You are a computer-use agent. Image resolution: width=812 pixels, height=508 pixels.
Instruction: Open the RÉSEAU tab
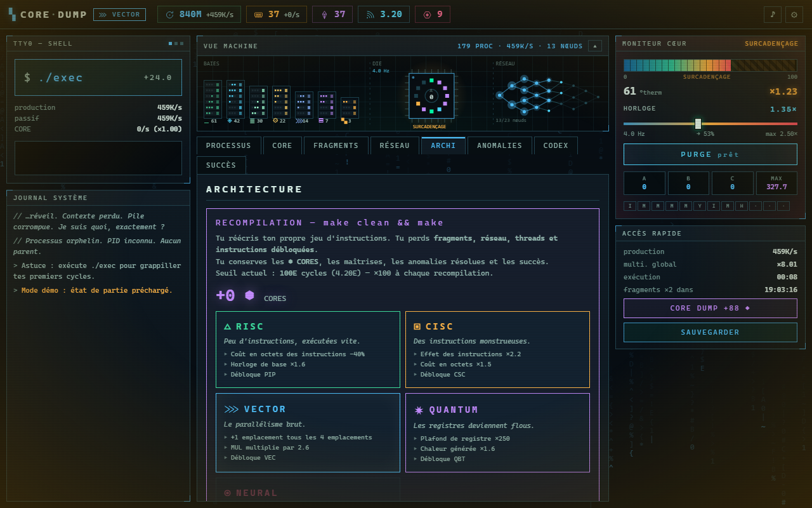(395, 145)
